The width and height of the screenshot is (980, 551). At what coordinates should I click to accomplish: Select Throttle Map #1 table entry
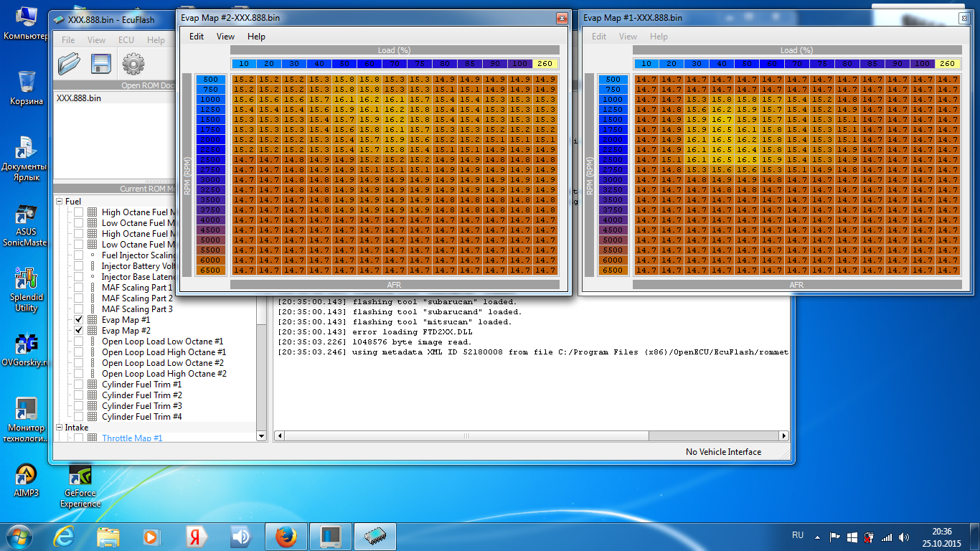(x=132, y=438)
